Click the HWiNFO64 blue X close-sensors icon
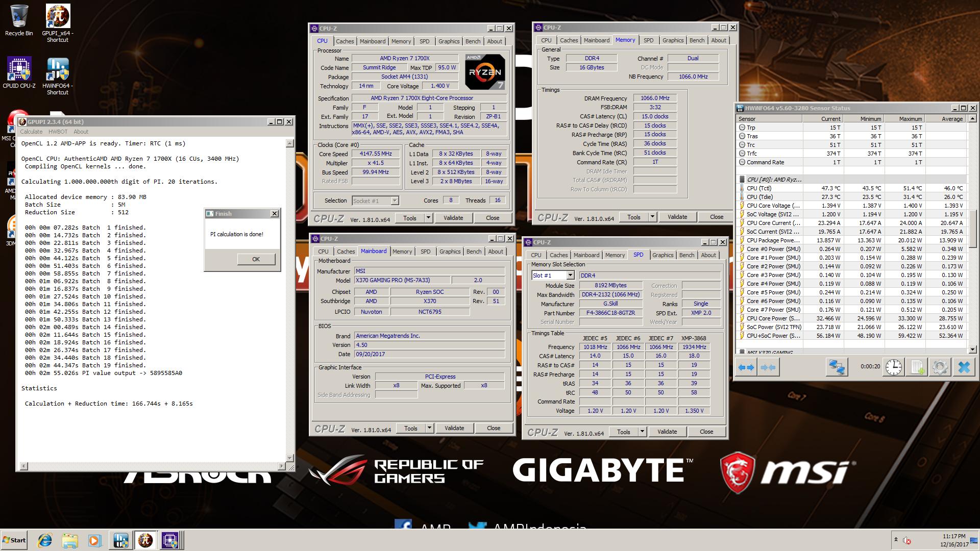980x551 pixels. (964, 367)
